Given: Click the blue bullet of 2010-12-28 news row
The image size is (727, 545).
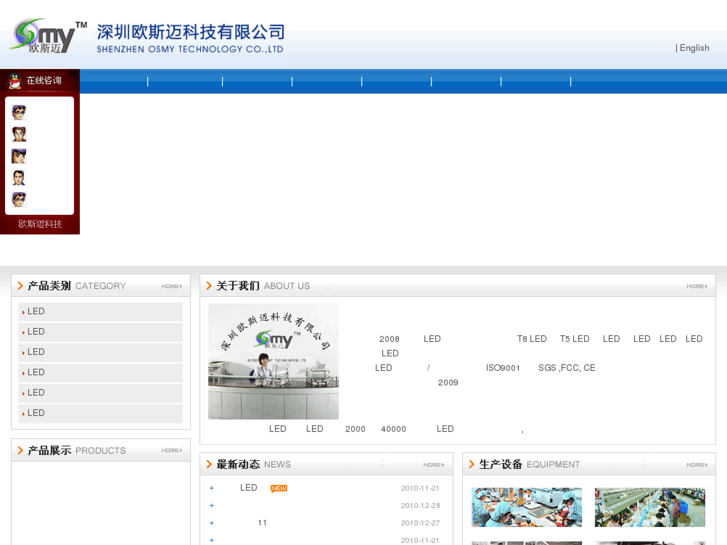Looking at the screenshot, I should [211, 506].
